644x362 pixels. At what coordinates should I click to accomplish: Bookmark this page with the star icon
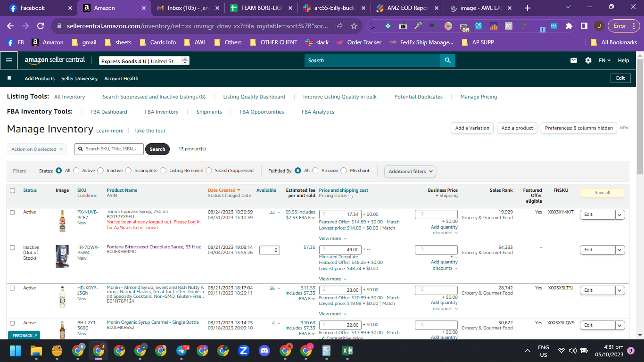[x=354, y=26]
